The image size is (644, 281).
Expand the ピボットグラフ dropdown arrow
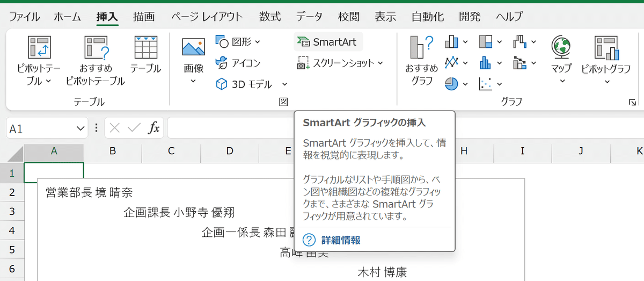click(x=607, y=82)
